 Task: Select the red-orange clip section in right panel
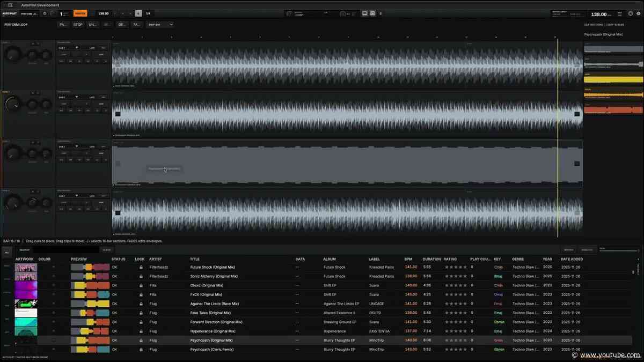(613, 110)
